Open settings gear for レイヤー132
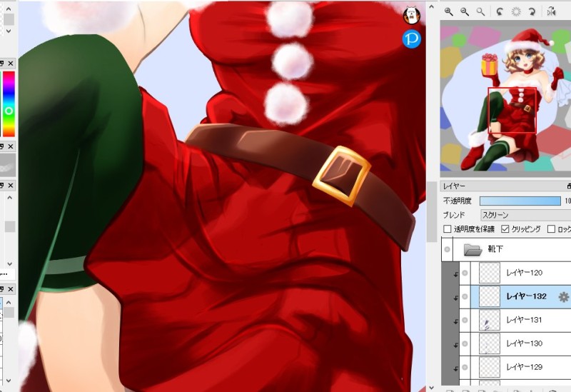 pos(564,297)
